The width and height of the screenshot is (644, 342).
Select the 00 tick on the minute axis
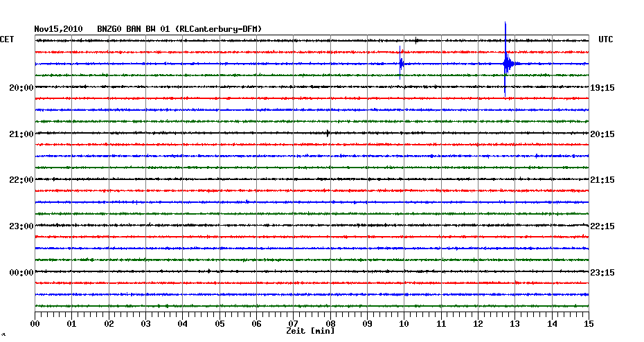click(x=35, y=323)
